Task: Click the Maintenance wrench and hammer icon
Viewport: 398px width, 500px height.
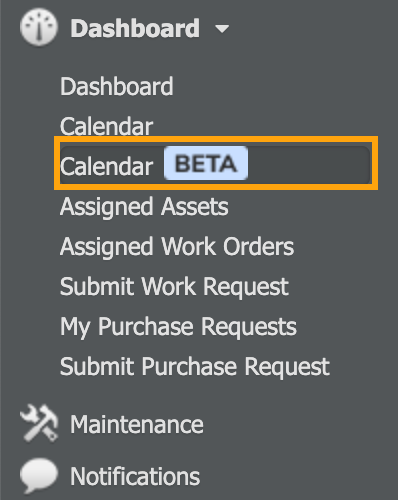Action: click(x=39, y=423)
